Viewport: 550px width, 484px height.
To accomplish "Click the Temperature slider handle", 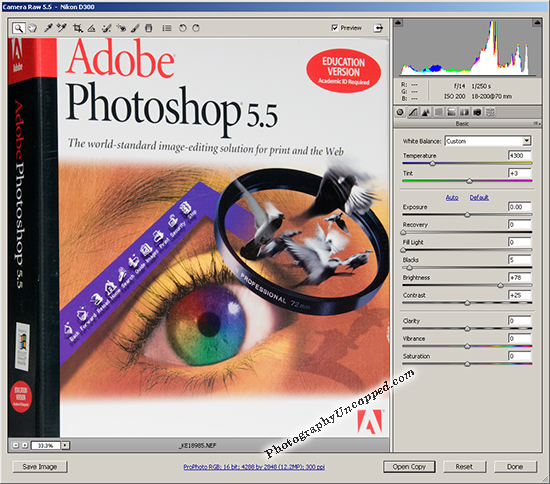I will point(432,163).
